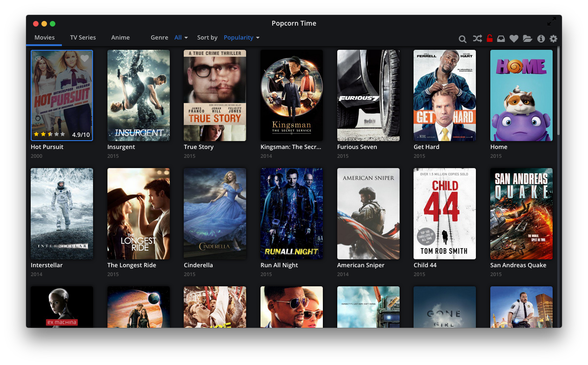
Task: Switch to the TV Series tab
Action: [83, 38]
